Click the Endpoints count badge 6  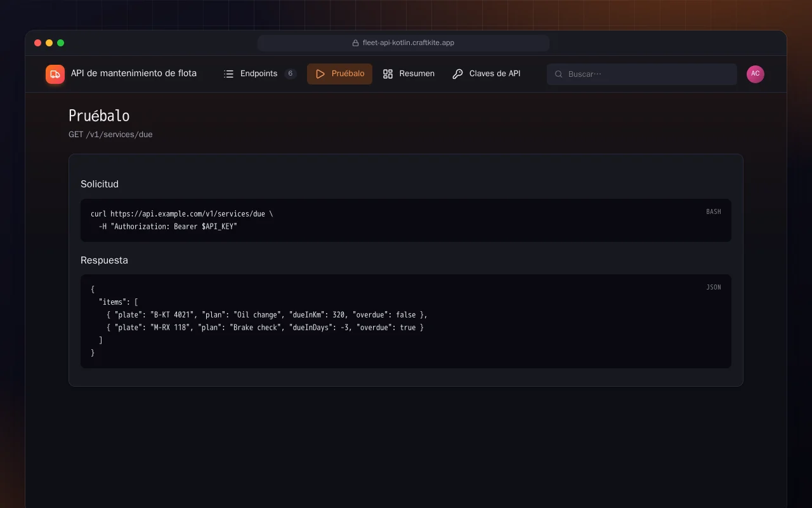click(x=291, y=74)
